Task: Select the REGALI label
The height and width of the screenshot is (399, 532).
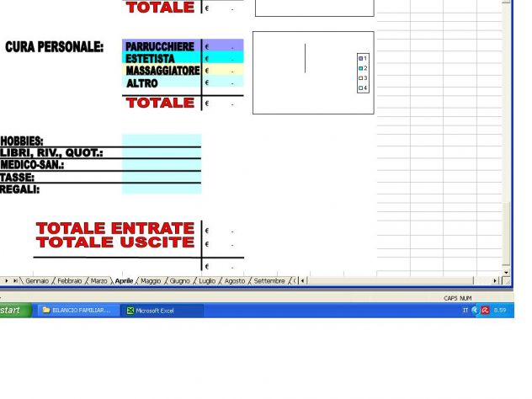Action: tap(19, 189)
